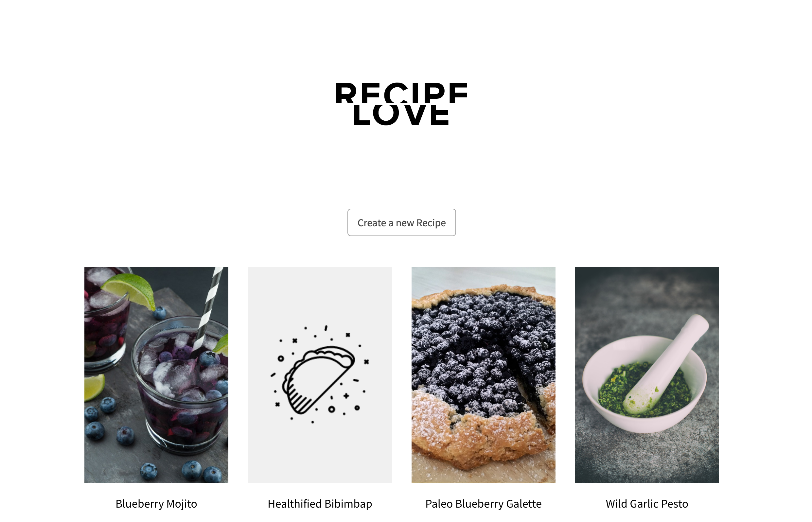Image resolution: width=812 pixels, height=522 pixels.
Task: Click the word LOVE in the logo
Action: pos(401,114)
